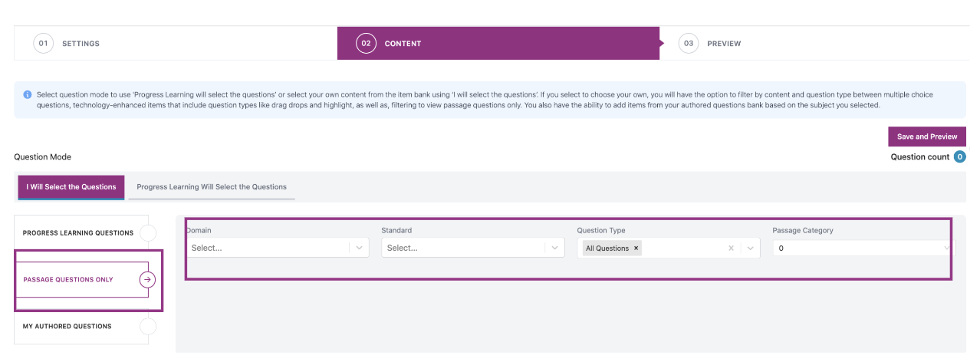
Task: Remove the All Questions tag
Action: [636, 248]
